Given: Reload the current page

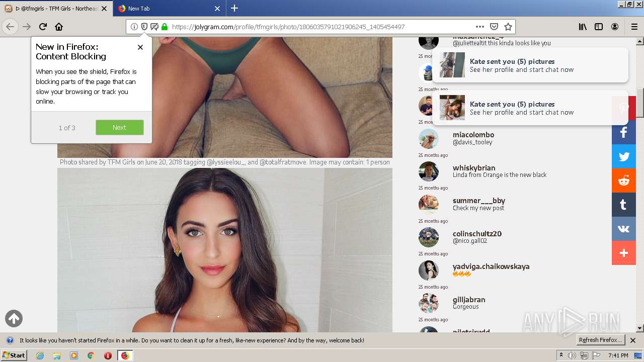Looking at the screenshot, I should pyautogui.click(x=43, y=27).
